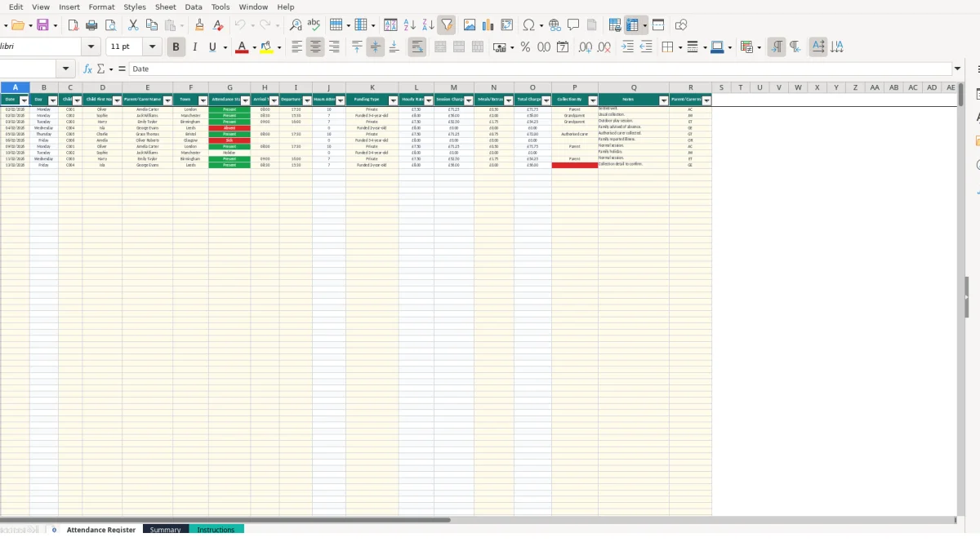This screenshot has height=551, width=980.
Task: Apply red font color swatch
Action: click(x=242, y=47)
